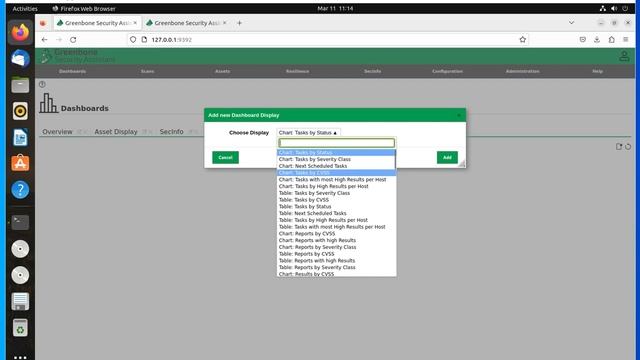Open system volume indicator
This screenshot has height=360, width=640.
pos(614,8)
